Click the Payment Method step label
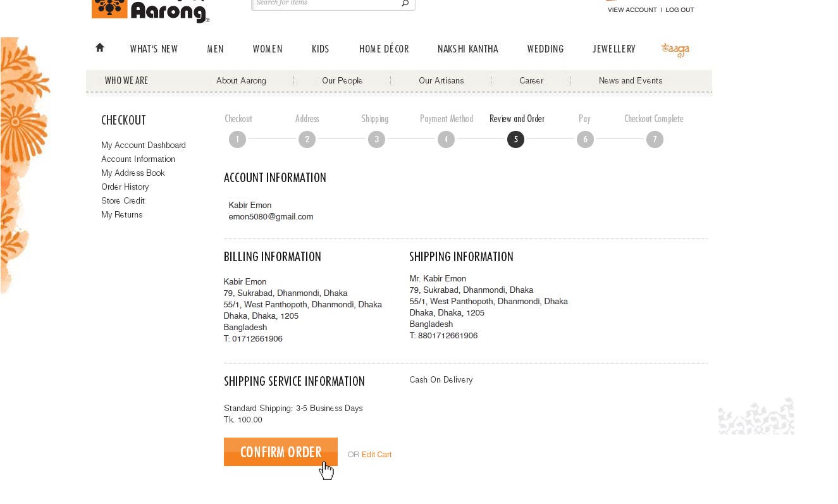 click(447, 119)
